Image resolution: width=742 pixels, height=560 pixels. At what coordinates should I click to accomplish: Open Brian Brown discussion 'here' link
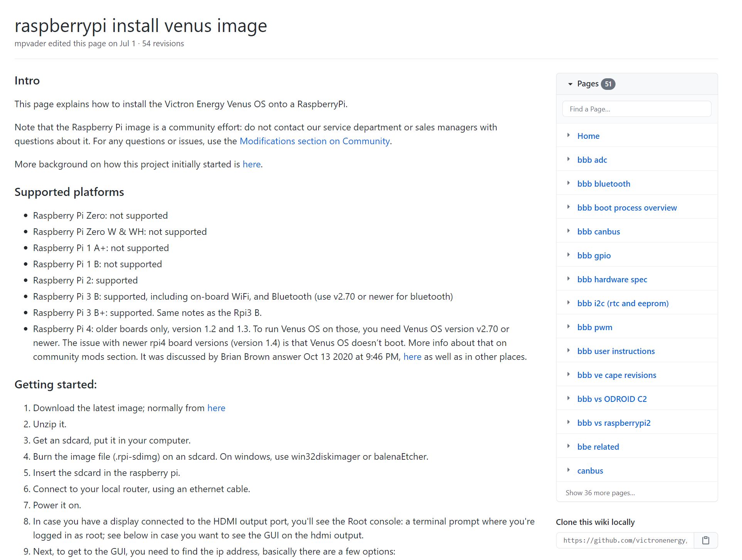[x=412, y=357]
